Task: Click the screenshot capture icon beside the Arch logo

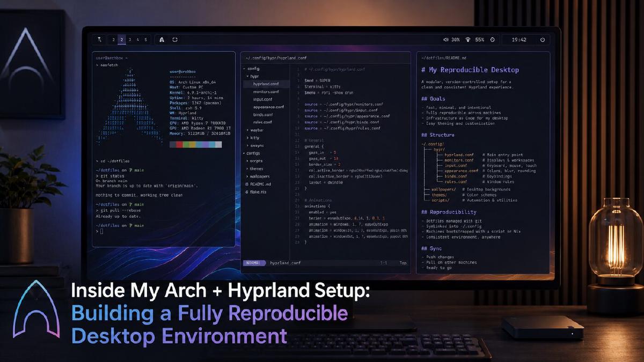Action: coord(175,40)
